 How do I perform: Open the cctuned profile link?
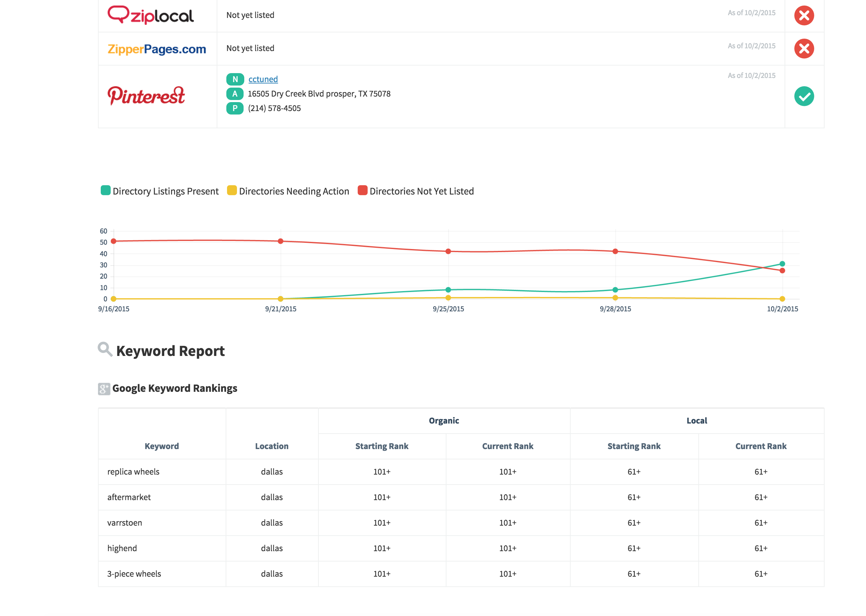click(x=263, y=79)
